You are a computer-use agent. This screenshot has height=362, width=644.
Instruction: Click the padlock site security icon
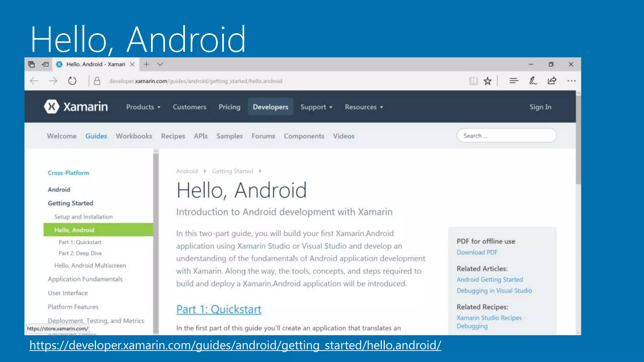97,81
